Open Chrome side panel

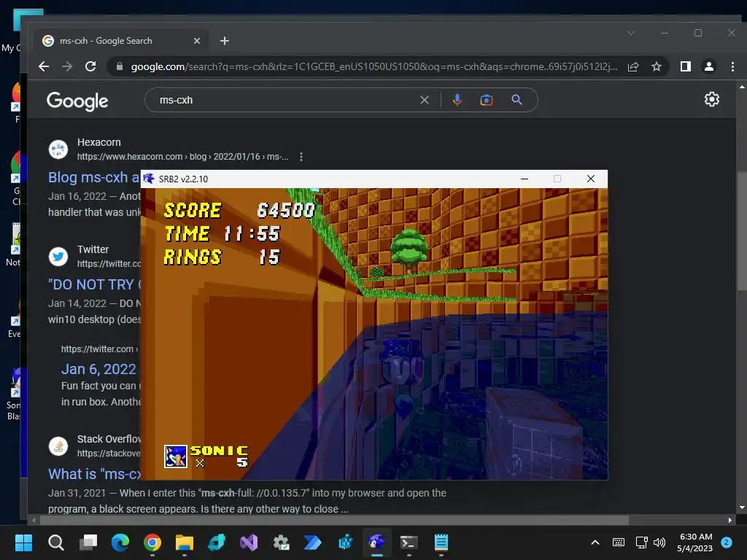tap(686, 66)
